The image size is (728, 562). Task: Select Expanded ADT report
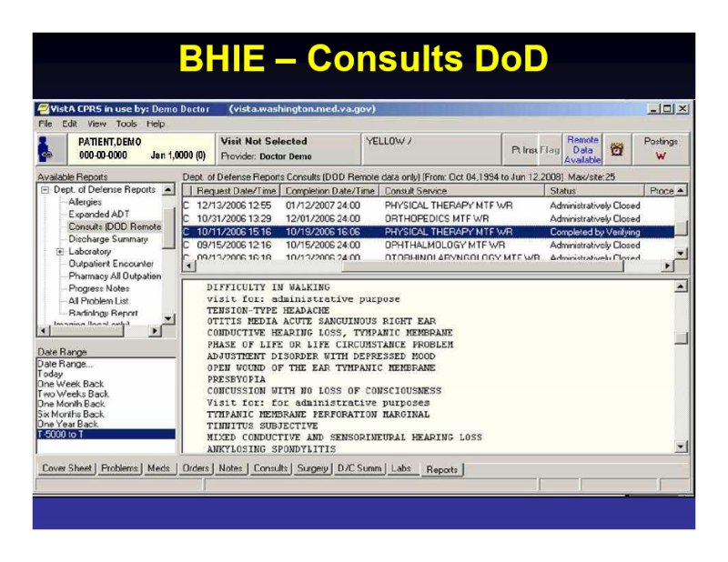99,215
